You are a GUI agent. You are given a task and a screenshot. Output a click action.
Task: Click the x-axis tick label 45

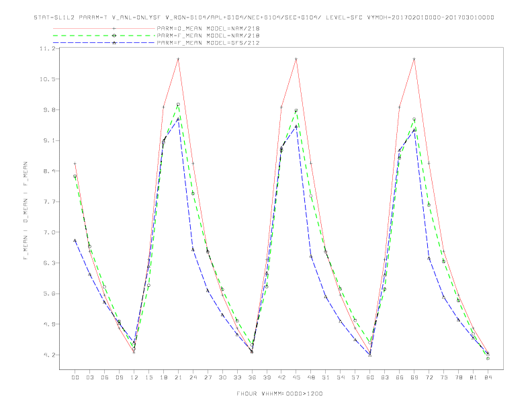tap(296, 377)
